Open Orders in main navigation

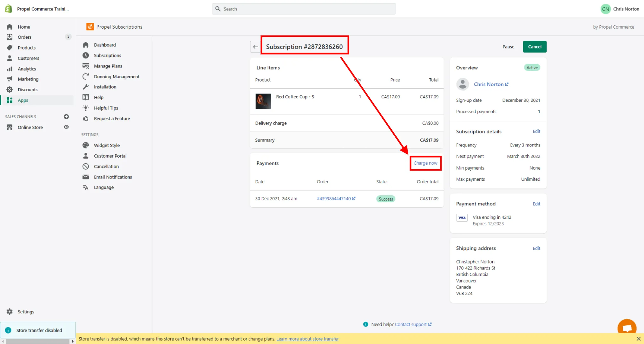pyautogui.click(x=24, y=37)
